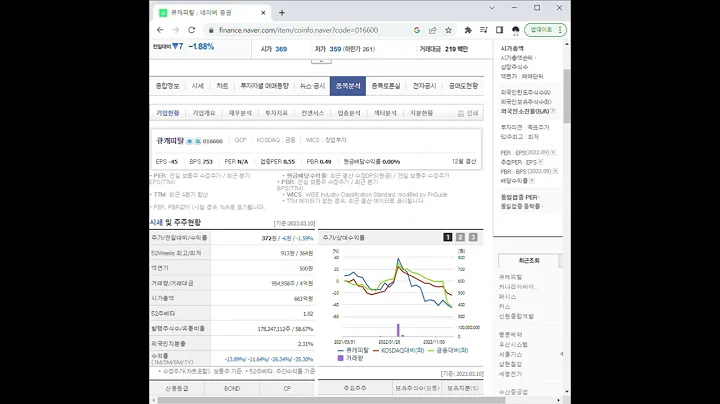Open the 동일업종 PER link
Screen dimensions: 720x404
click(x=519, y=197)
